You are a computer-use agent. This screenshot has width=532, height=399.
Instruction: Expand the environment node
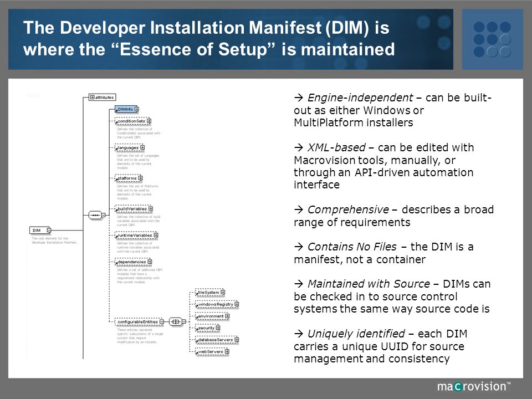[227, 316]
